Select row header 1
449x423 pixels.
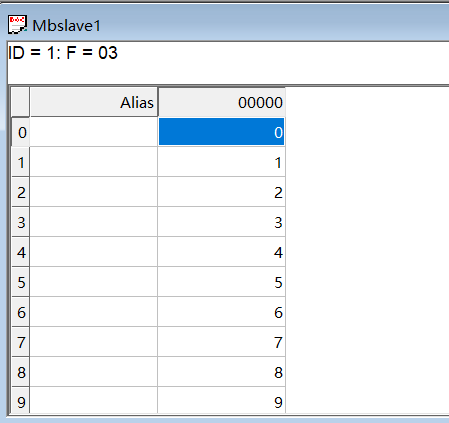[x=21, y=162]
